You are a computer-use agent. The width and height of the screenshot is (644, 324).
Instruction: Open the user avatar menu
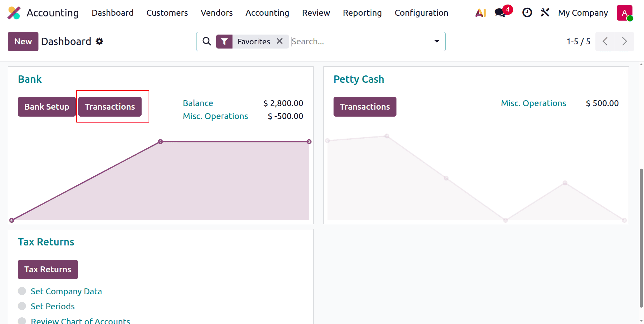point(625,13)
